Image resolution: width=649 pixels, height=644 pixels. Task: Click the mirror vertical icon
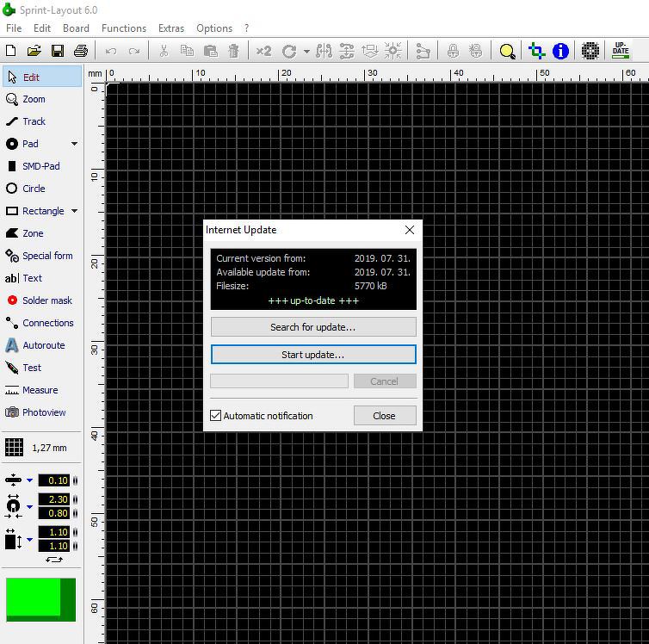tap(347, 51)
